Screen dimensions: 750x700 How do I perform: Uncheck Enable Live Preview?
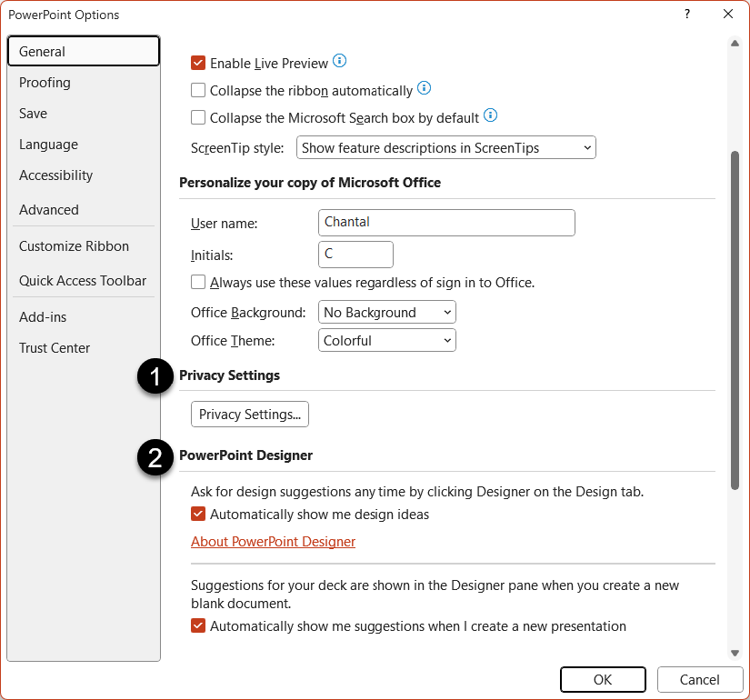[x=198, y=63]
